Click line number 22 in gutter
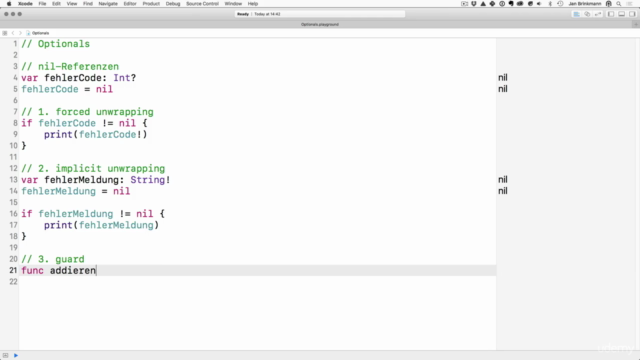 tap(13, 282)
